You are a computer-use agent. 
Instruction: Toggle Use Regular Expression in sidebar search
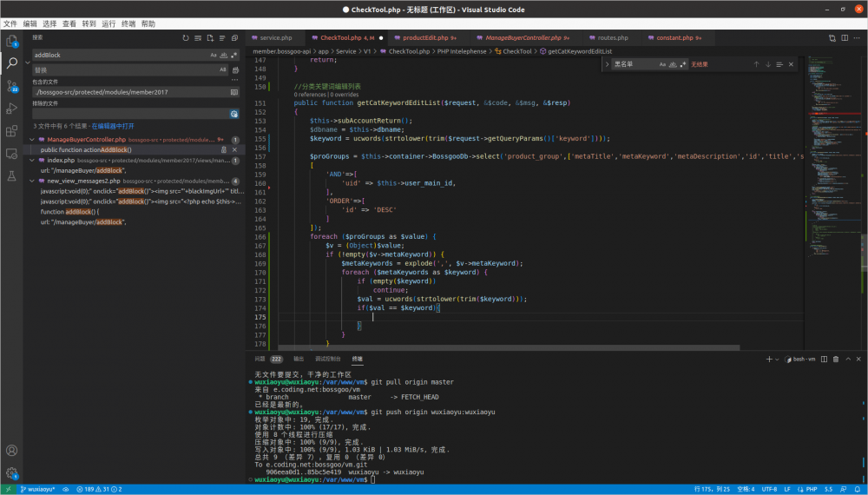(x=234, y=55)
